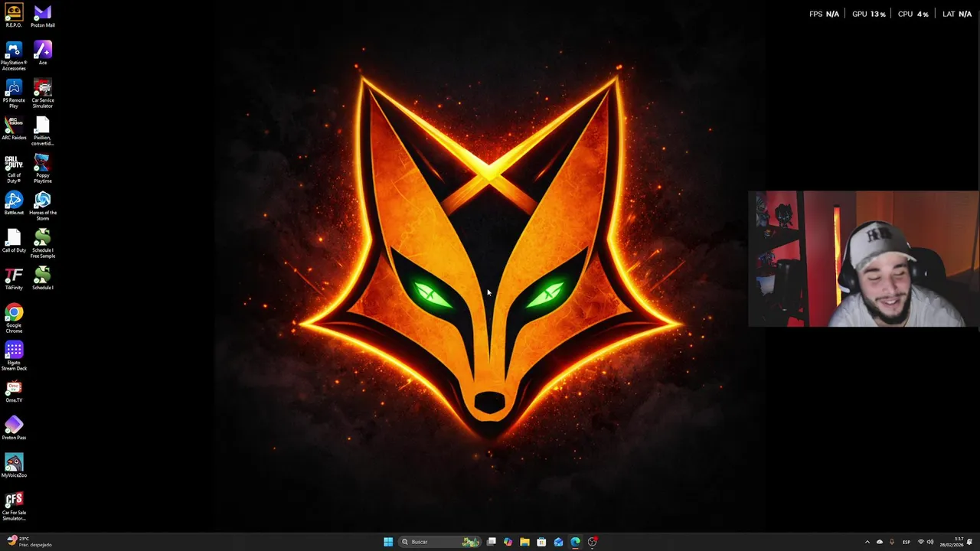Select the Call of Duty® game icon
The image size is (980, 551).
coord(14,168)
